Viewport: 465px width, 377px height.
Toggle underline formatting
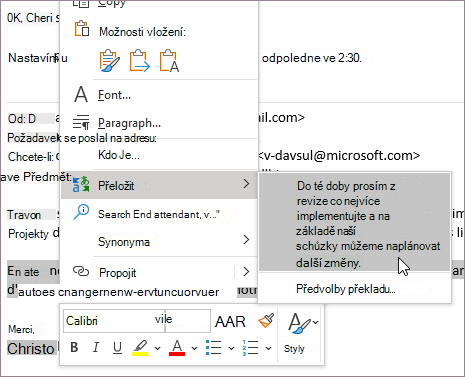pyautogui.click(x=117, y=348)
